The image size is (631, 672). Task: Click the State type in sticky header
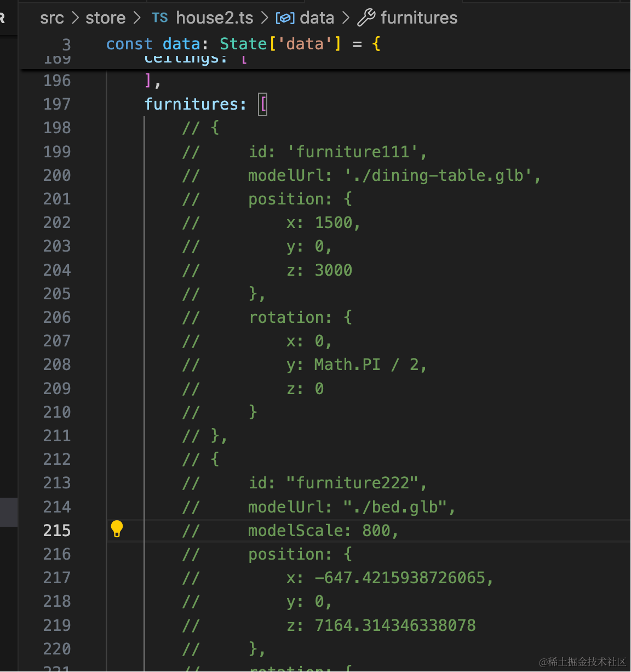(243, 44)
